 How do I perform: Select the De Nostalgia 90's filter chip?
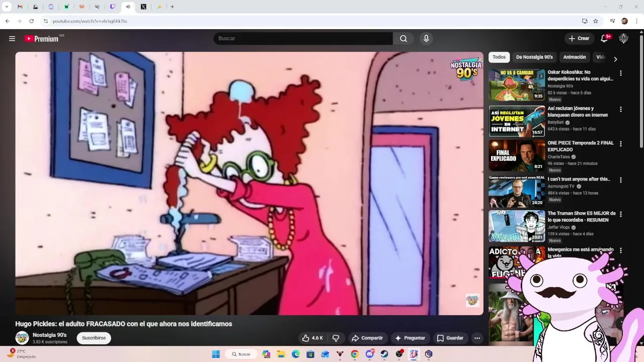point(534,57)
